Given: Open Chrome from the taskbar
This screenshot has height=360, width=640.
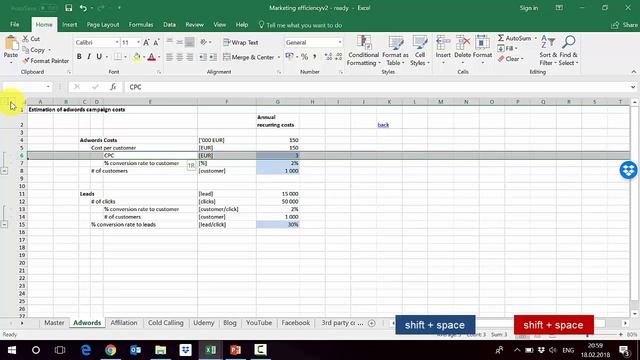Looking at the screenshot, I should (x=110, y=350).
